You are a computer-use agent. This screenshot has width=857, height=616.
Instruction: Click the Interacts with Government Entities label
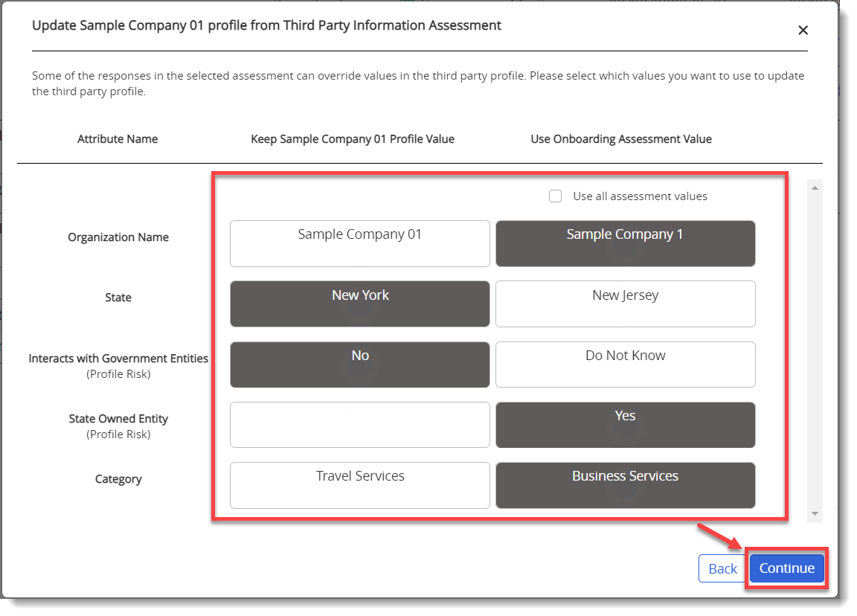[118, 358]
